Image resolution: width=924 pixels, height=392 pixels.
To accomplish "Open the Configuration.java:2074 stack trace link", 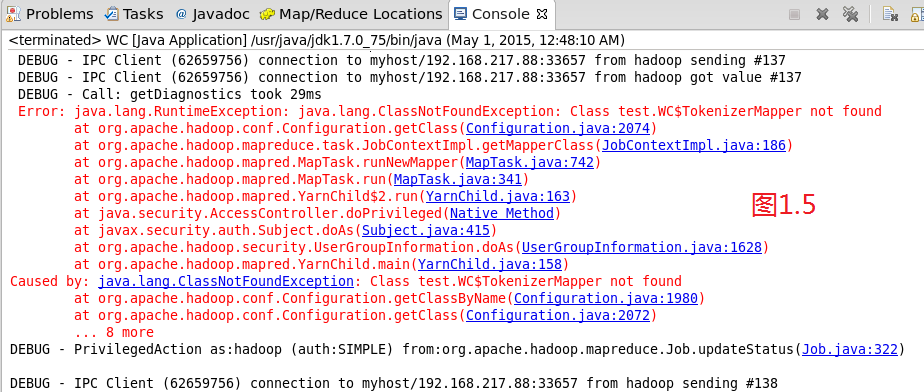I will tap(557, 128).
